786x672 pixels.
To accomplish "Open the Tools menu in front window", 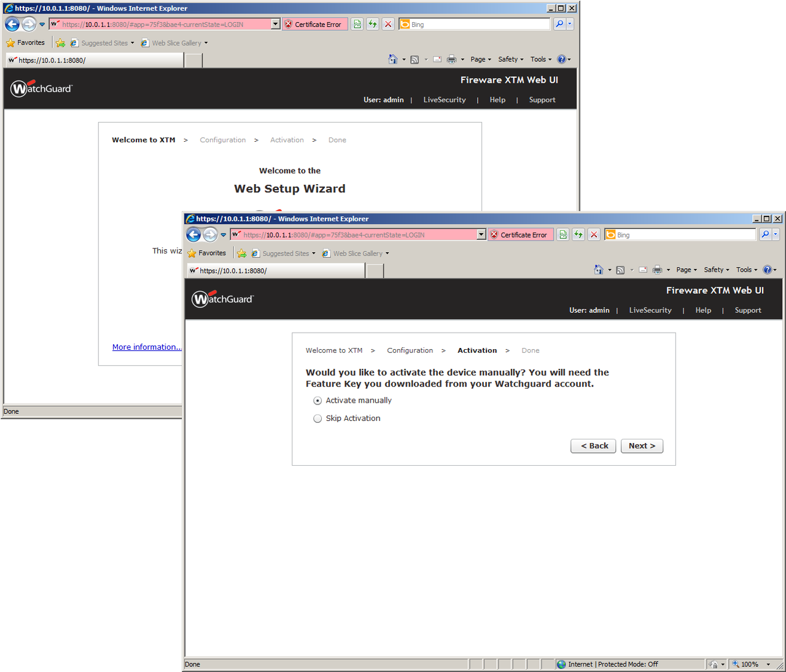I will [x=747, y=270].
